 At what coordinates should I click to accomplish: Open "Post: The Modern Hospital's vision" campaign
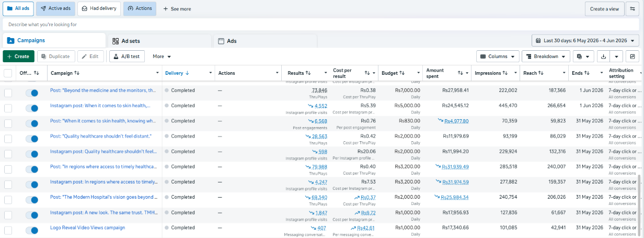pos(103,197)
